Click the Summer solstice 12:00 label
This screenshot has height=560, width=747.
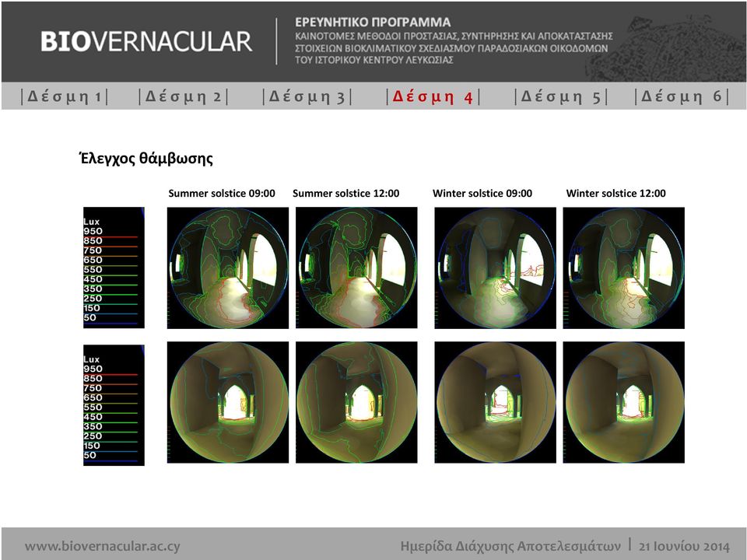pyautogui.click(x=345, y=194)
